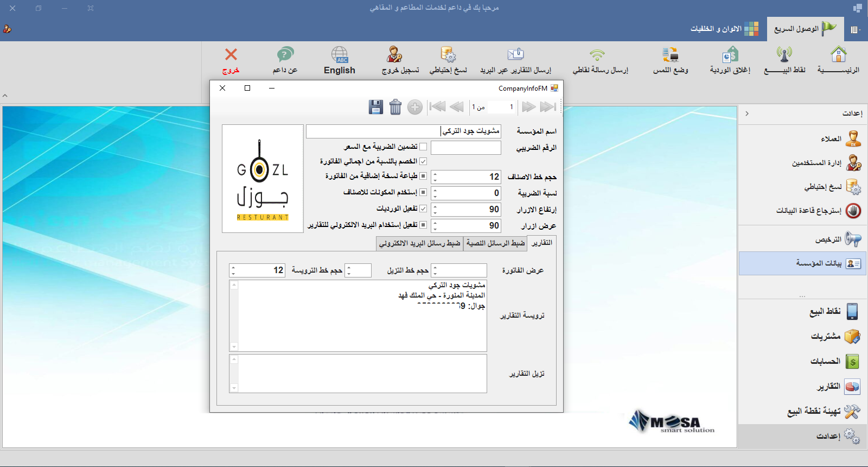Toggle the enable shifts checkbox
Image resolution: width=868 pixels, height=467 pixels.
tap(423, 209)
